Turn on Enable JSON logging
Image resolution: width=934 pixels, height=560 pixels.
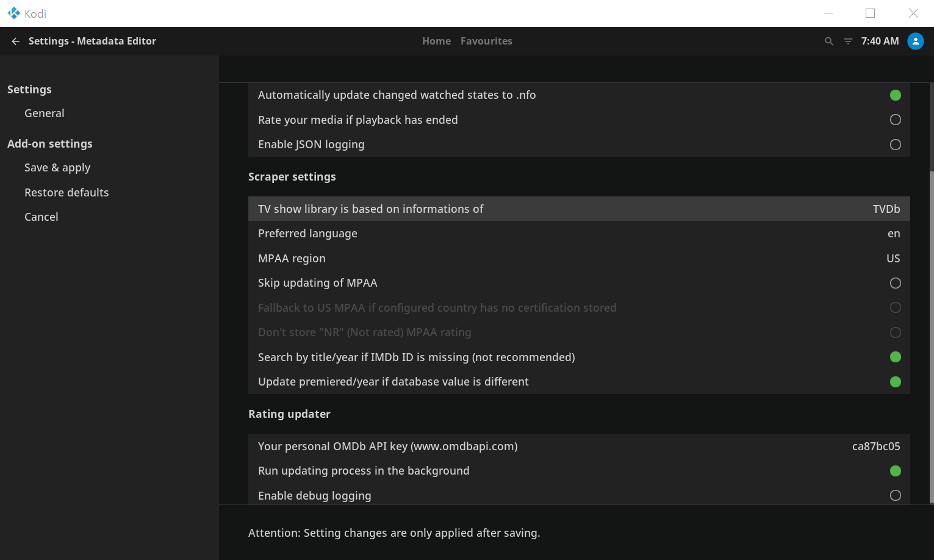click(x=895, y=145)
